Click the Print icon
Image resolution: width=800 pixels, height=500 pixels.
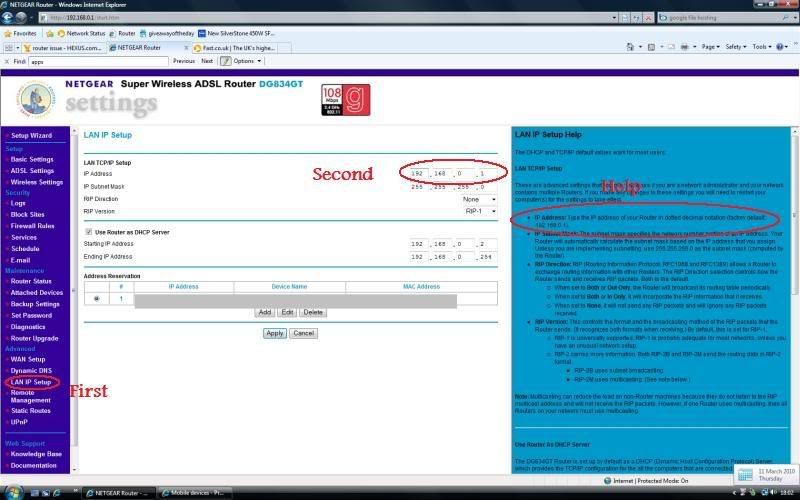(684, 46)
